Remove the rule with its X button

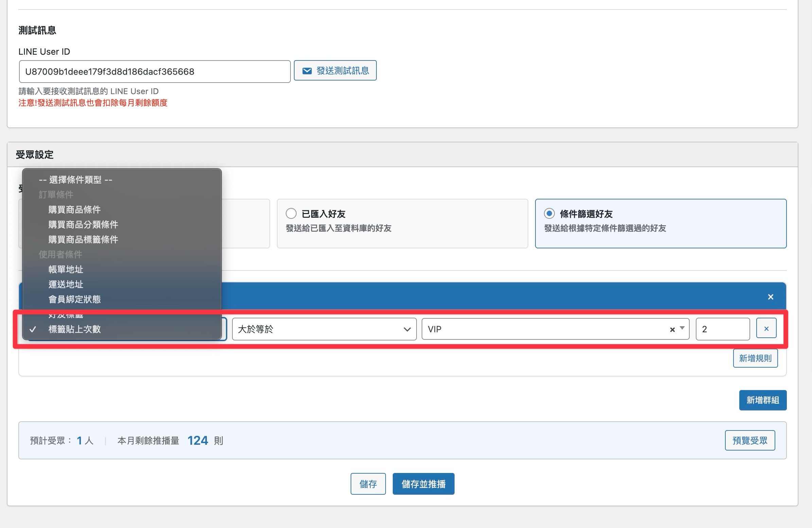point(766,329)
